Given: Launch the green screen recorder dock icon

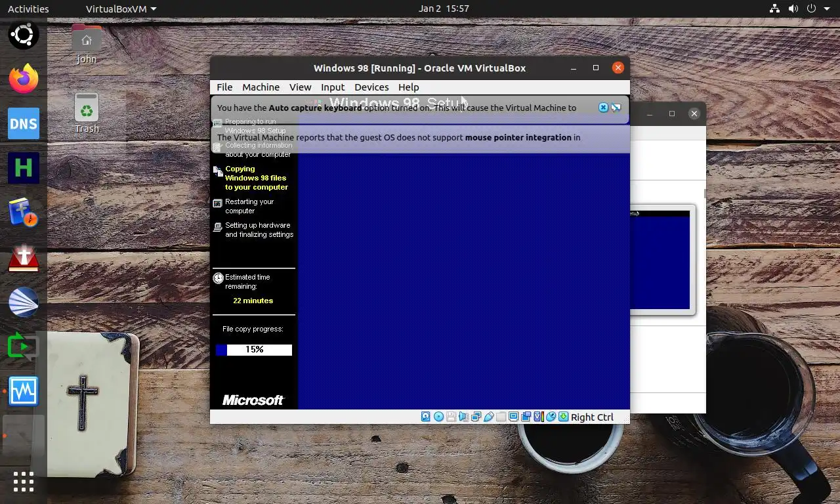Looking at the screenshot, I should pos(24,346).
